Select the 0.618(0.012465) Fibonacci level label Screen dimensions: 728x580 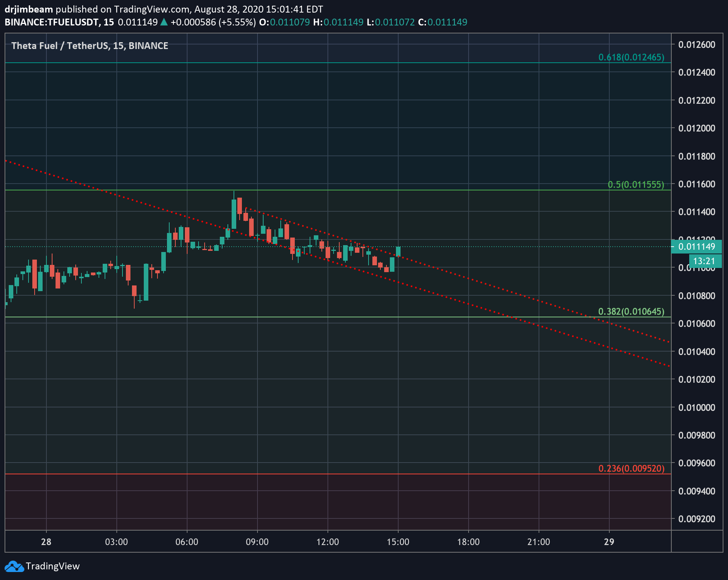[631, 57]
